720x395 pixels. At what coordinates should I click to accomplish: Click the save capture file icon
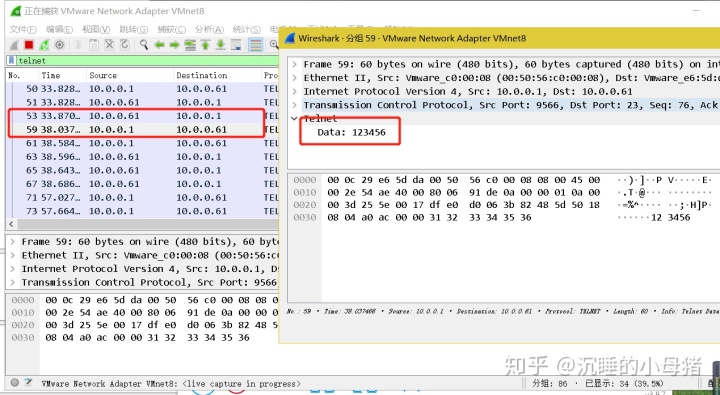coord(94,45)
